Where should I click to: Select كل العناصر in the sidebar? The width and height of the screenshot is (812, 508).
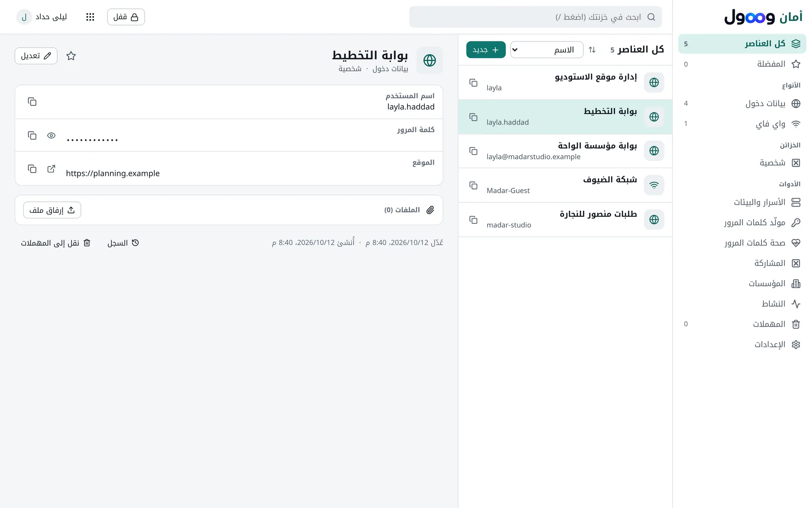(742, 44)
